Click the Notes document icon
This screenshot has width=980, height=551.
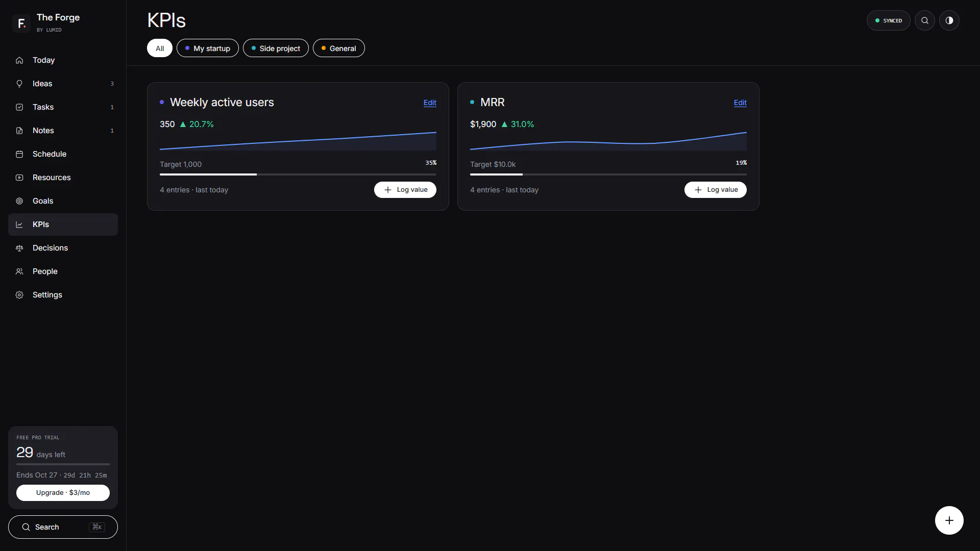pyautogui.click(x=19, y=131)
